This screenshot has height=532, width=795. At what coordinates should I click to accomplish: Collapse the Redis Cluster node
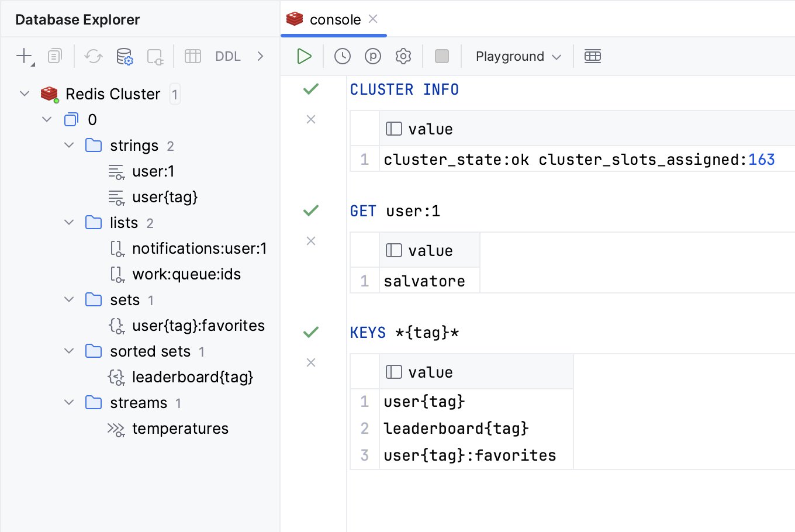click(24, 94)
